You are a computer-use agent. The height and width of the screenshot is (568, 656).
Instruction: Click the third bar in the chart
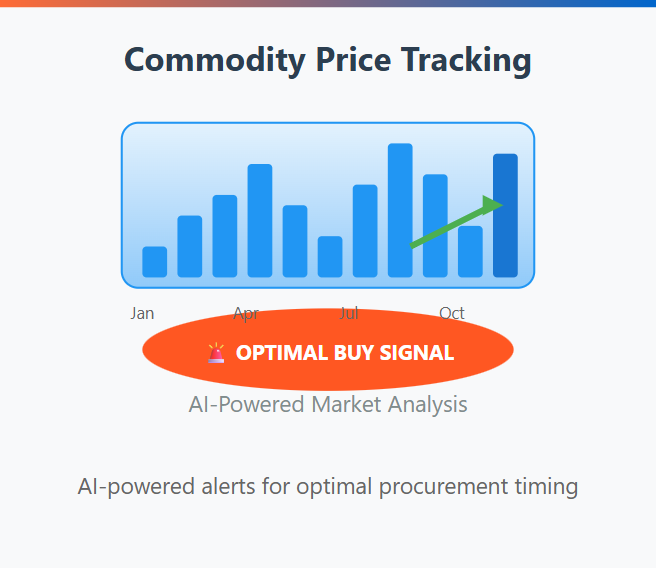coord(225,236)
